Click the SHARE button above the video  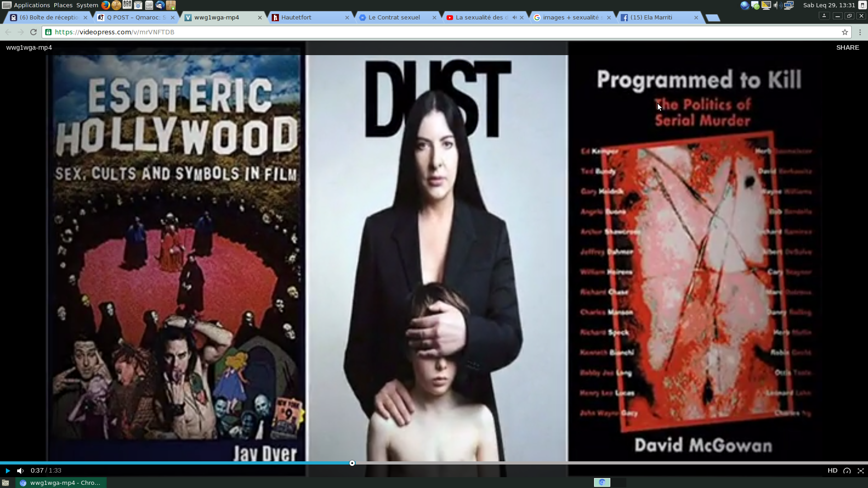[x=847, y=47]
